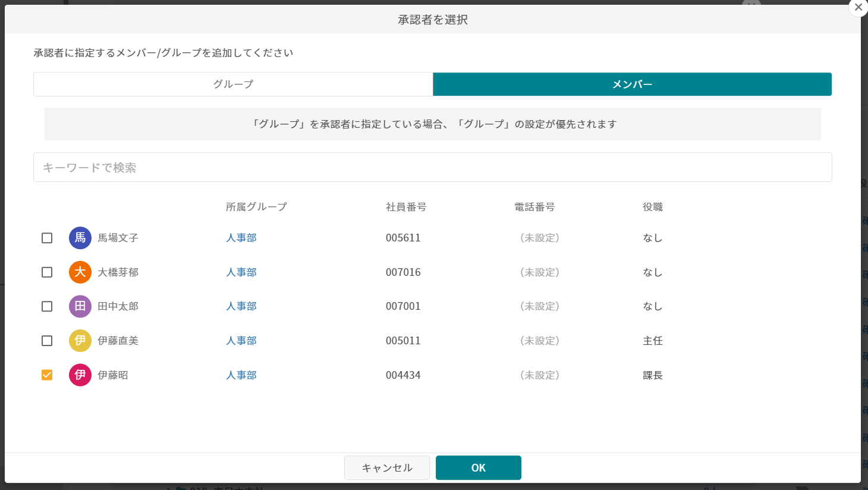Open the 人事部 link beside 伊藤直美
Image resolution: width=868 pixels, height=490 pixels.
click(x=241, y=341)
